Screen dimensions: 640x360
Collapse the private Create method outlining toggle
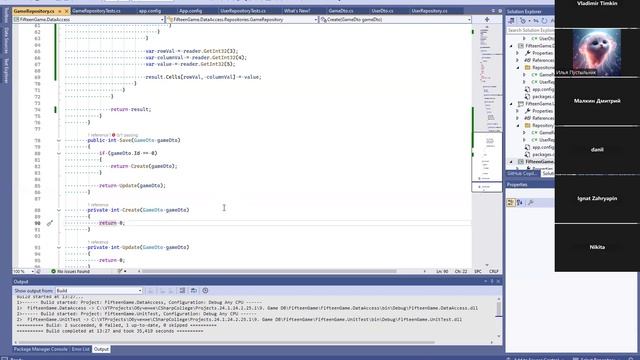59,210
